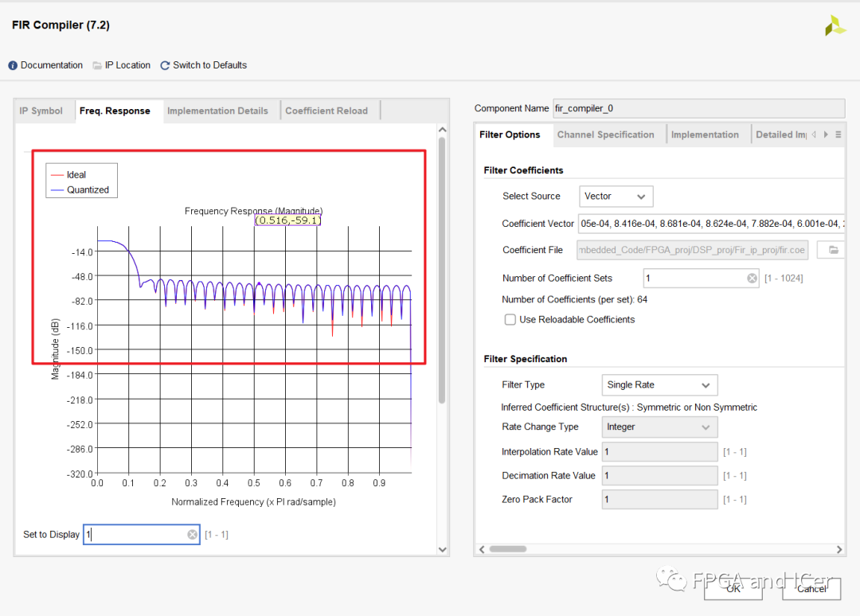Click the Cancel button

(811, 589)
